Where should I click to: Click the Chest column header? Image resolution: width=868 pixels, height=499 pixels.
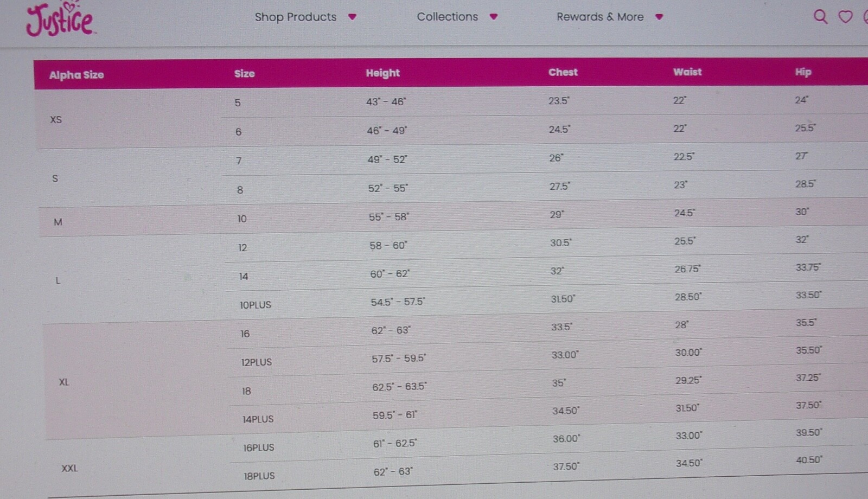pos(563,72)
